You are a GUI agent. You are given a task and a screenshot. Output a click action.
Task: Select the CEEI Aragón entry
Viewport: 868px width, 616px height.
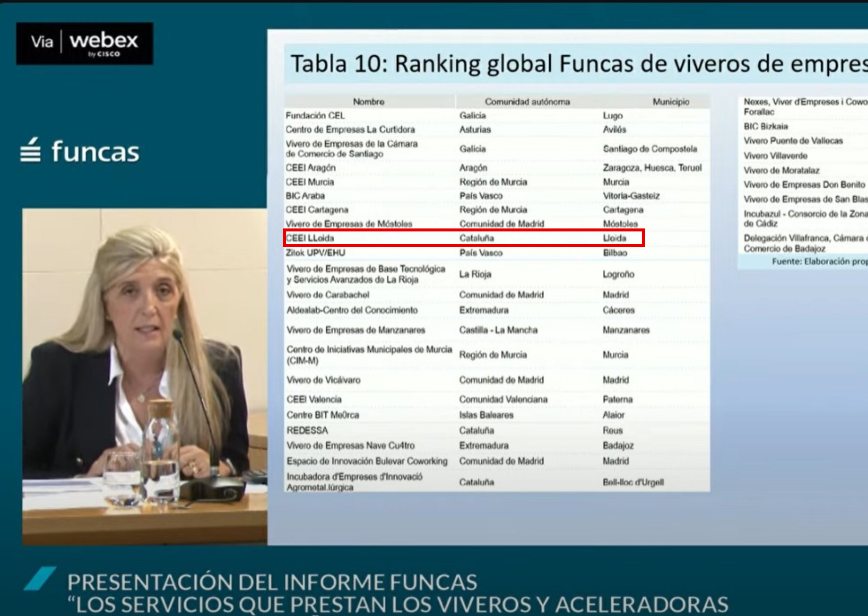click(310, 168)
